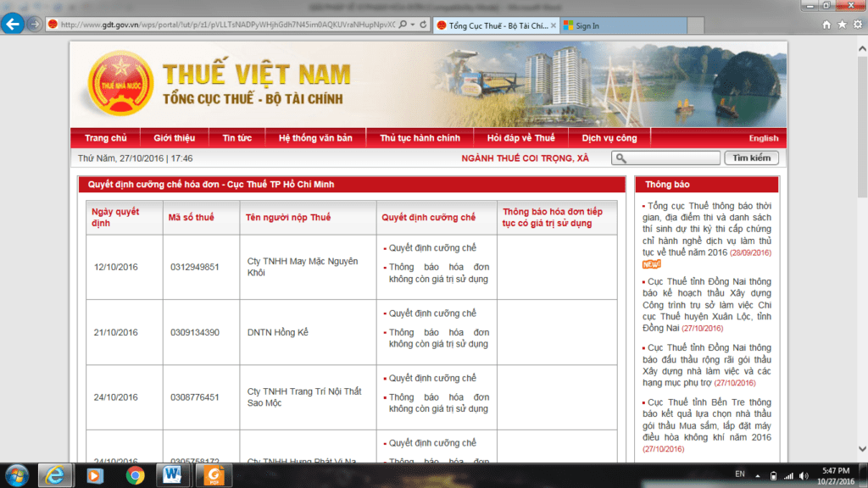This screenshot has height=488, width=868.
Task: Open the orange PDF app on the taskbar
Action: click(214, 476)
